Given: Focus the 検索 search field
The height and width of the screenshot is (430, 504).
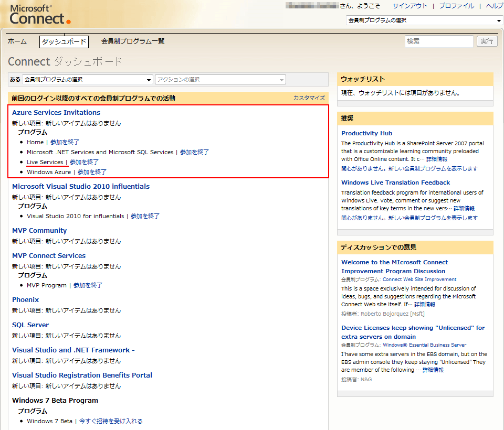Looking at the screenshot, I should point(439,41).
